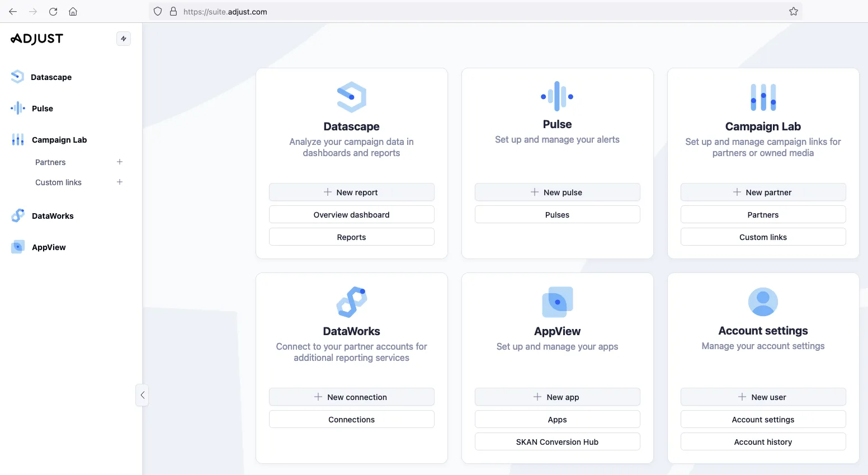Click the Campaign Lab sidebar icon

coord(18,139)
